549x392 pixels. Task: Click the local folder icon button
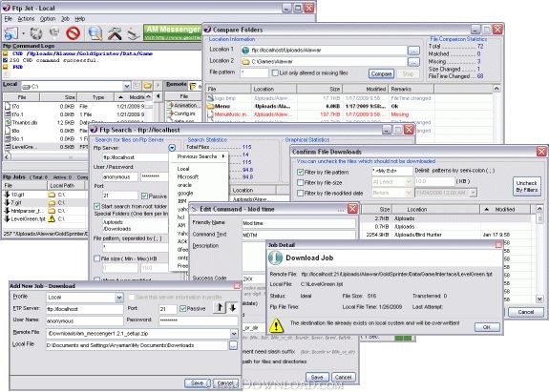[148, 85]
